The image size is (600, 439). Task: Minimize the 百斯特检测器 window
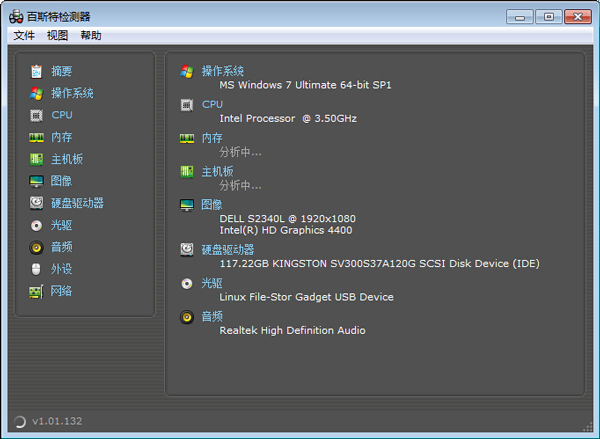(x=519, y=17)
